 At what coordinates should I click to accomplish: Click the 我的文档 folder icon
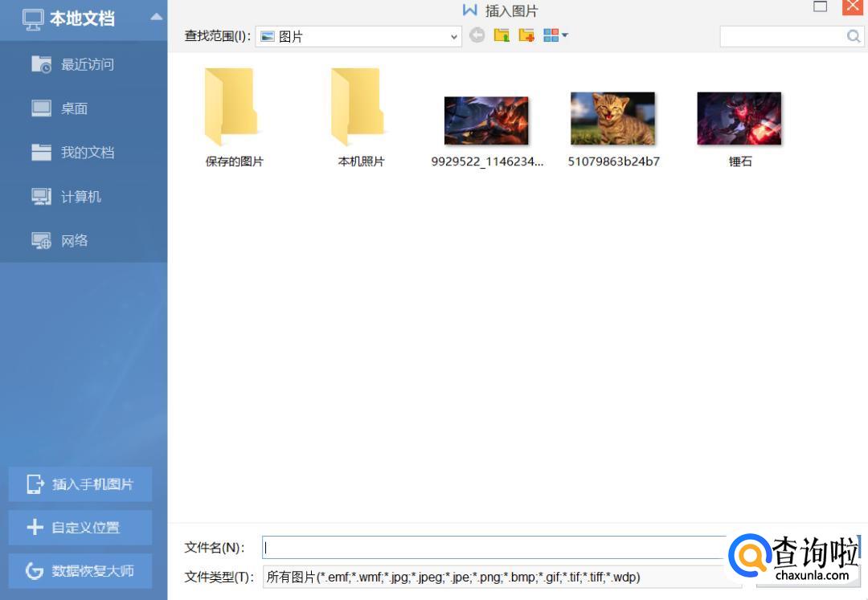coord(42,152)
